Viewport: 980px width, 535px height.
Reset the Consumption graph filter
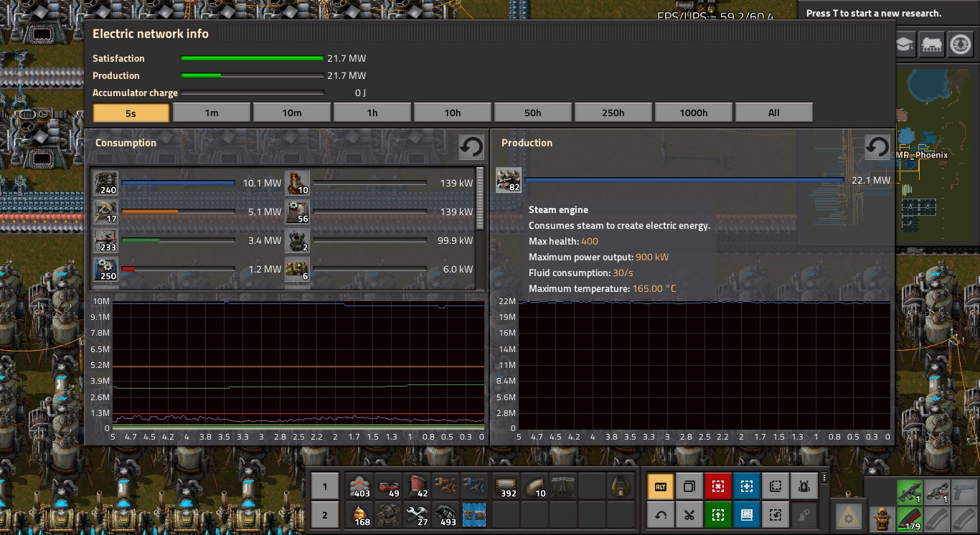471,147
